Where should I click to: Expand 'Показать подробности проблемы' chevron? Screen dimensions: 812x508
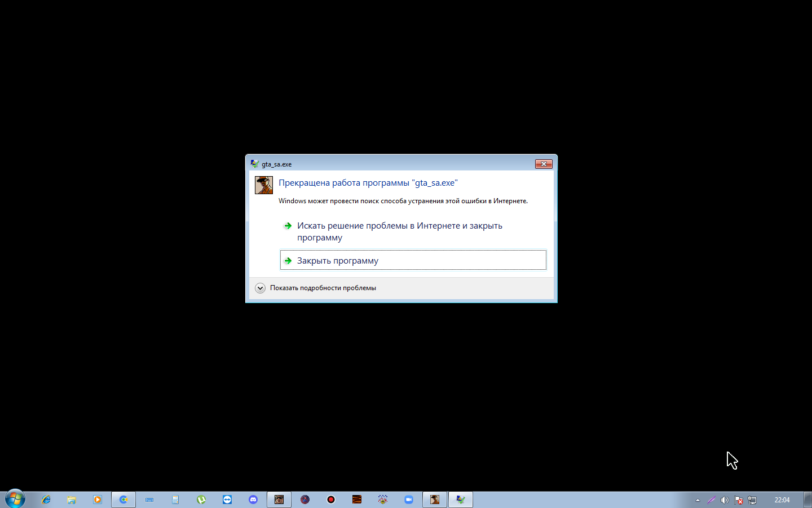pos(260,288)
